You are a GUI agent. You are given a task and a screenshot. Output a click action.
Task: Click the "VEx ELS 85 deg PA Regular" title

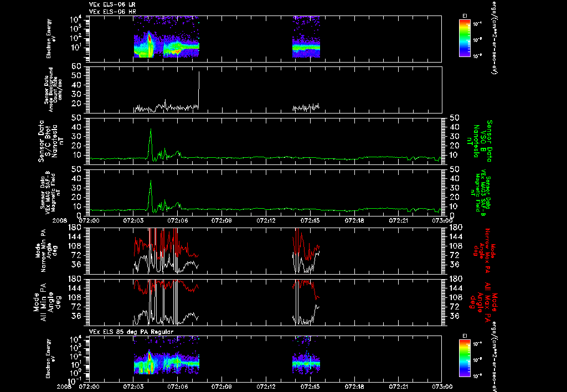(131, 332)
